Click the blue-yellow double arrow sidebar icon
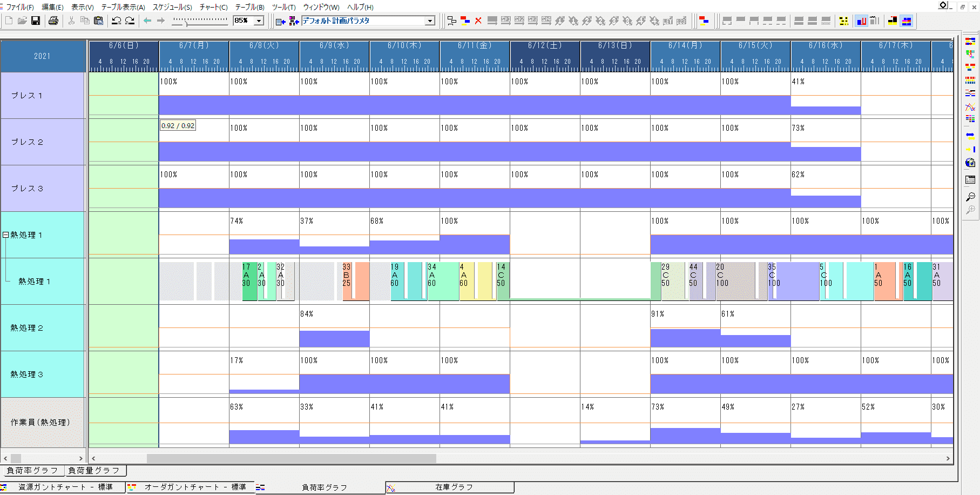 tap(970, 135)
